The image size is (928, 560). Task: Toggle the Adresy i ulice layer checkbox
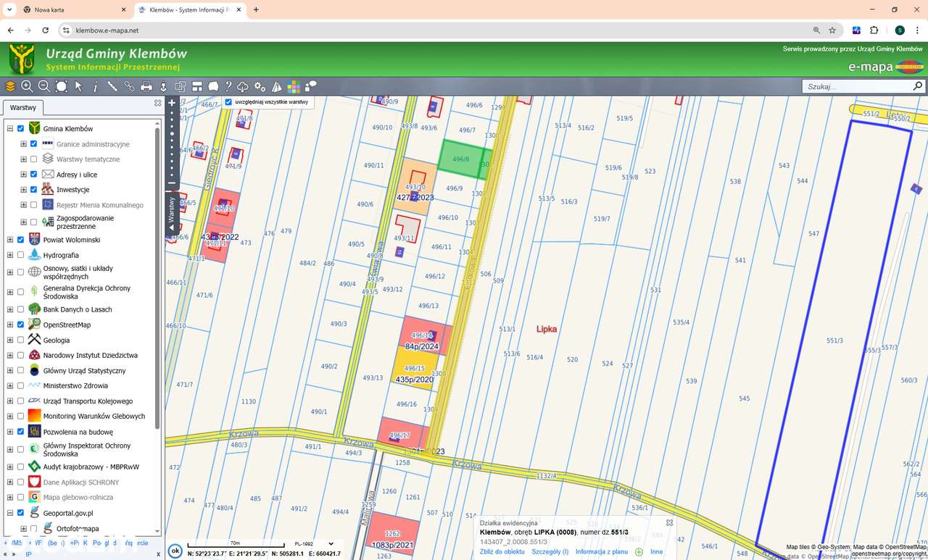point(33,175)
